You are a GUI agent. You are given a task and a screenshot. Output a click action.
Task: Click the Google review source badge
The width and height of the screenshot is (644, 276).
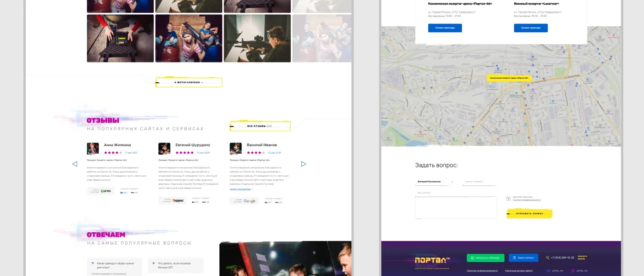244,201
